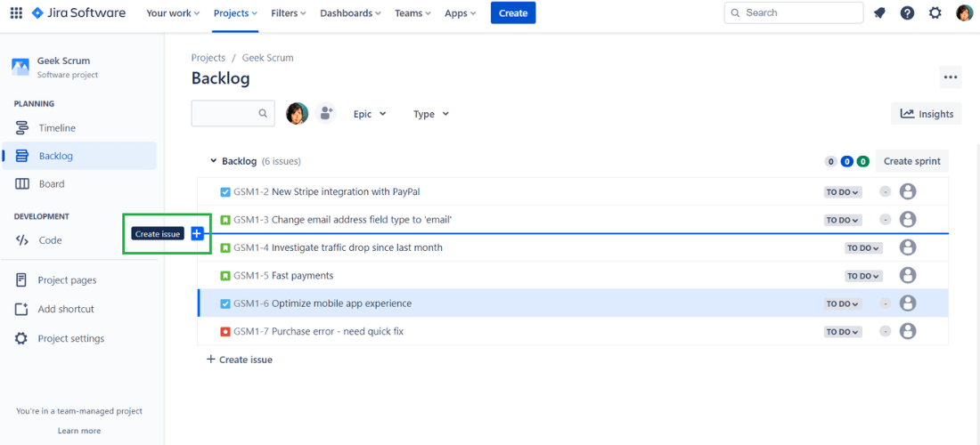Click the blue plus Create issue icon
Viewport: 980px width, 445px height.
click(x=197, y=233)
